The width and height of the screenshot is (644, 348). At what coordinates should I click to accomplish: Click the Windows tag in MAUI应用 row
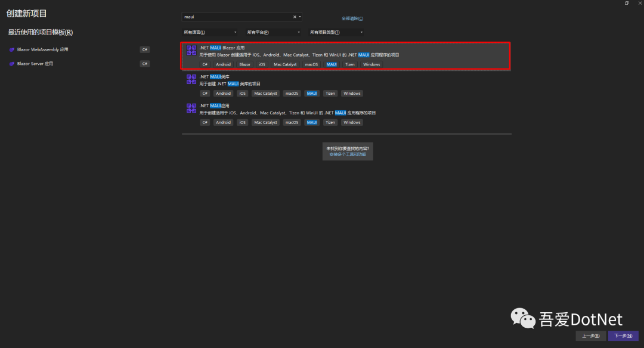point(352,122)
